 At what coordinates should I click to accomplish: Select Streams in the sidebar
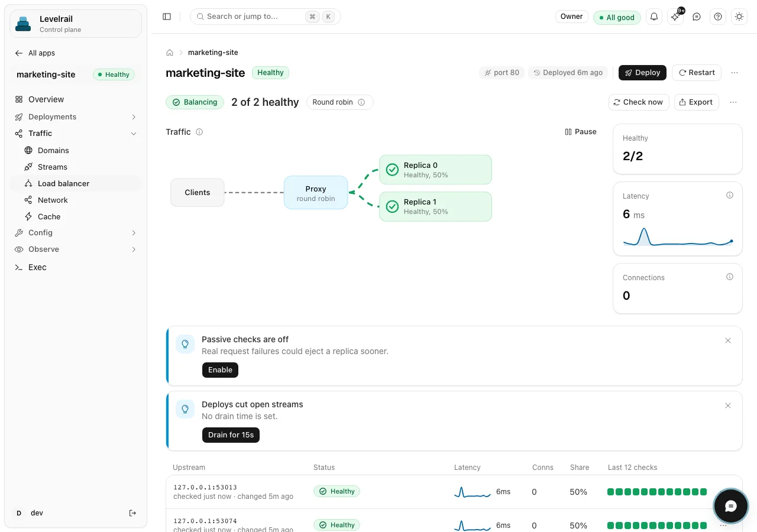[76, 167]
